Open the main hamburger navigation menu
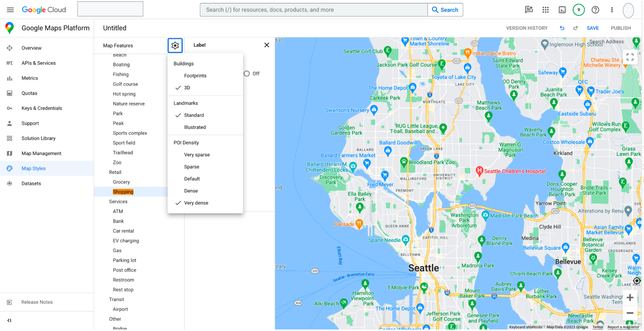This screenshot has width=644, height=331. [x=10, y=10]
